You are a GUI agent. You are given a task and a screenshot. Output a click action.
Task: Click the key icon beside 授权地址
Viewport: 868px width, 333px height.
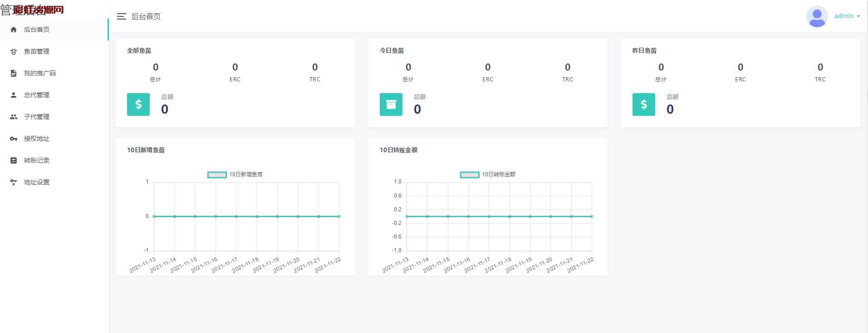[x=14, y=139]
